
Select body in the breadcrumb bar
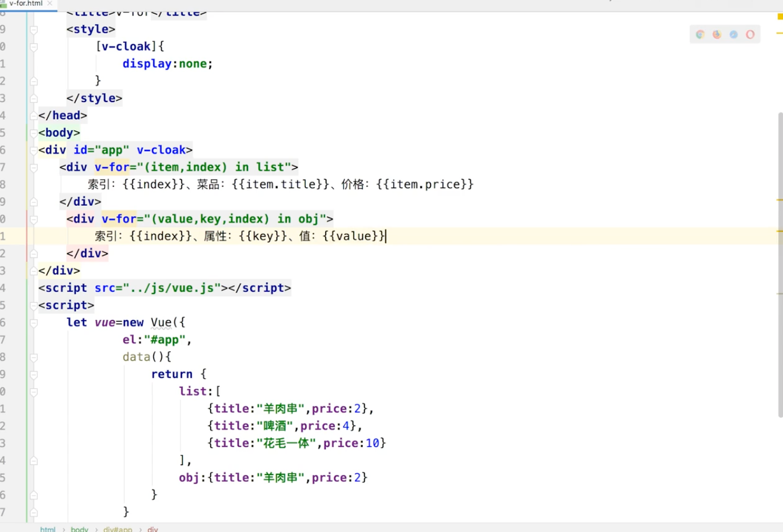coord(79,529)
